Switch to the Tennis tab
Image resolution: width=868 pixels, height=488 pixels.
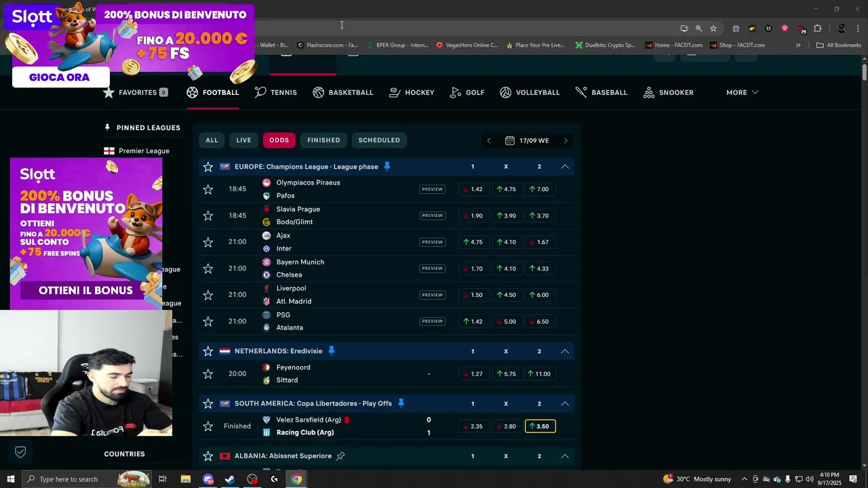coord(276,92)
